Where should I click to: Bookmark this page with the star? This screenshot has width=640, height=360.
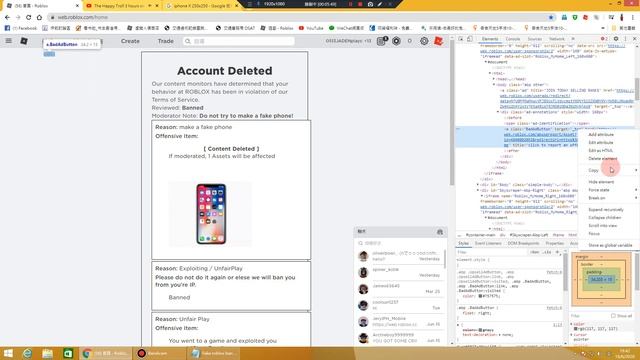(x=551, y=17)
